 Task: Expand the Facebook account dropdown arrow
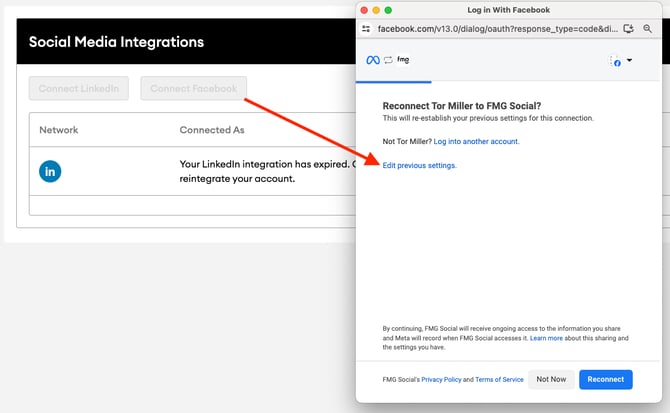coord(629,60)
